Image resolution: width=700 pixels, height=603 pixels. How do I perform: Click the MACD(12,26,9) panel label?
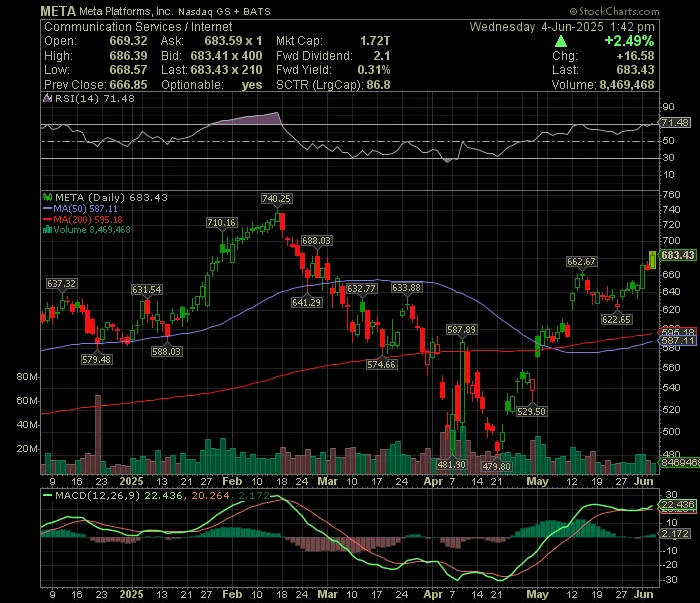(97, 495)
